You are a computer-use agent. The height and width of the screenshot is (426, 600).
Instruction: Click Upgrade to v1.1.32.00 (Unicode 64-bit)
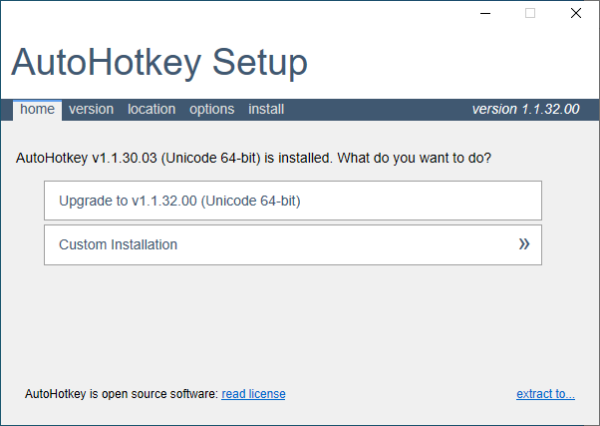coord(293,201)
